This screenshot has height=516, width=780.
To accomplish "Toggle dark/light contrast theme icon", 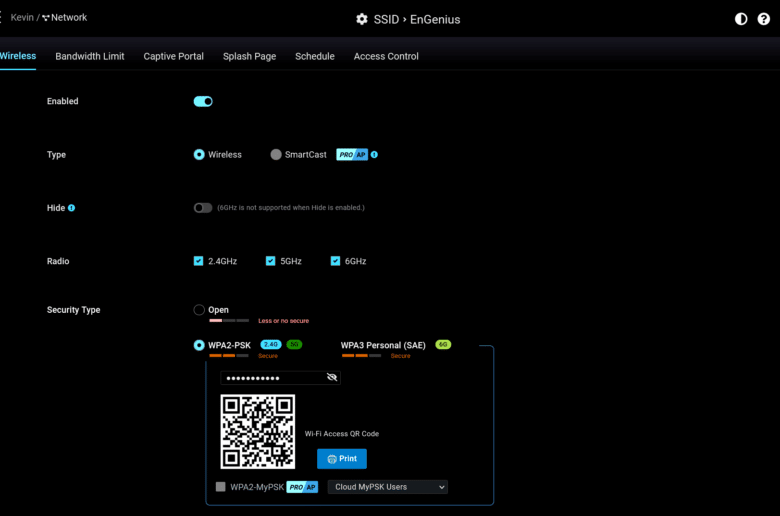I will point(741,19).
